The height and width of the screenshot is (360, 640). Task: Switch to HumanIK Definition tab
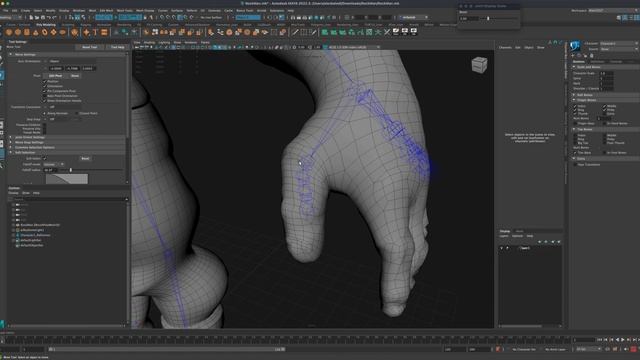597,62
